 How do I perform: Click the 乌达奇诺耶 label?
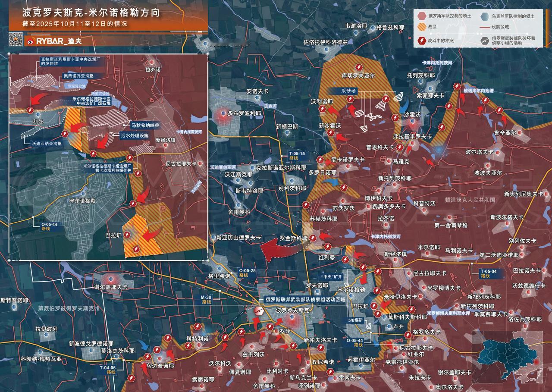[160, 366]
